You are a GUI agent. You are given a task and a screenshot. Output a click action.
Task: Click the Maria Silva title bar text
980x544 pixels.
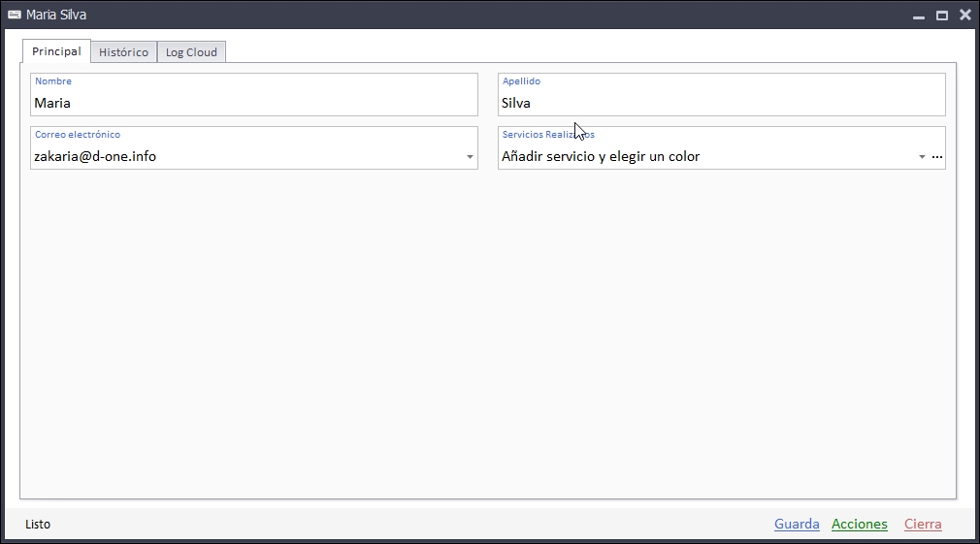coord(56,15)
